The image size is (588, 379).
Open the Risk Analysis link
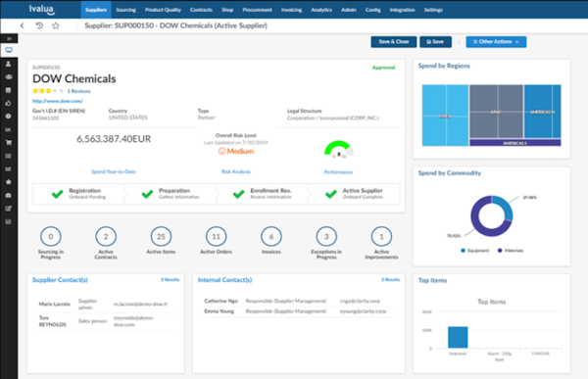pyautogui.click(x=236, y=171)
